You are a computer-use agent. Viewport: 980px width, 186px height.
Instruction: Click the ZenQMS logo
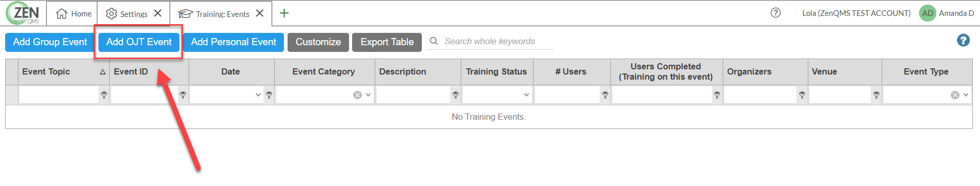pos(23,13)
